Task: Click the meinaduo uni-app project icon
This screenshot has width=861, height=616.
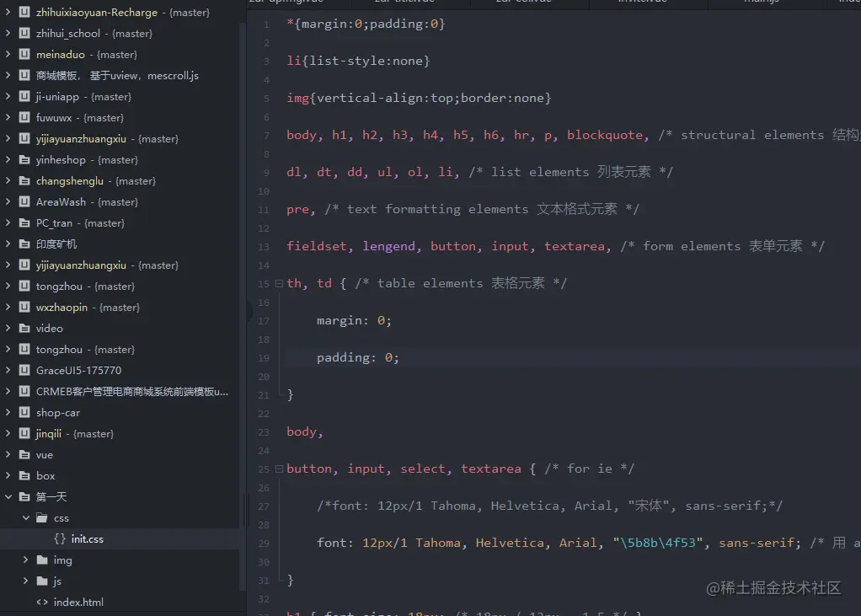Action: [24, 54]
